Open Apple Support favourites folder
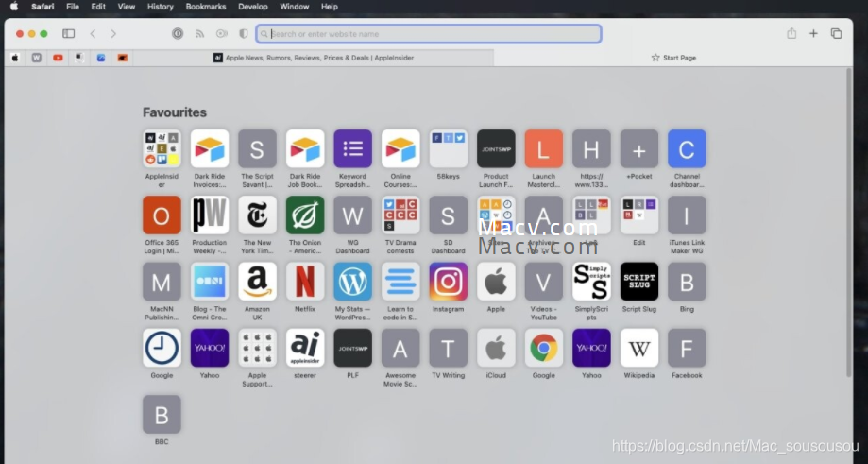This screenshot has width=868, height=464. (x=258, y=348)
